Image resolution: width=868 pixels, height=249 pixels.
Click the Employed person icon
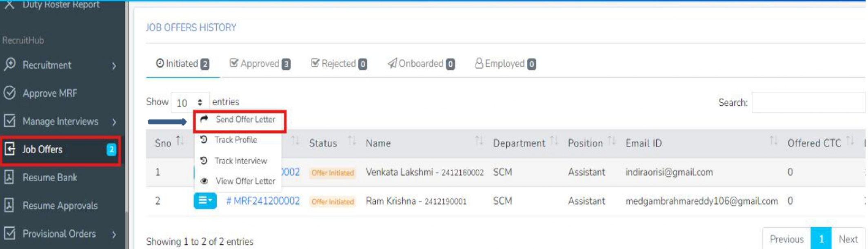[479, 63]
